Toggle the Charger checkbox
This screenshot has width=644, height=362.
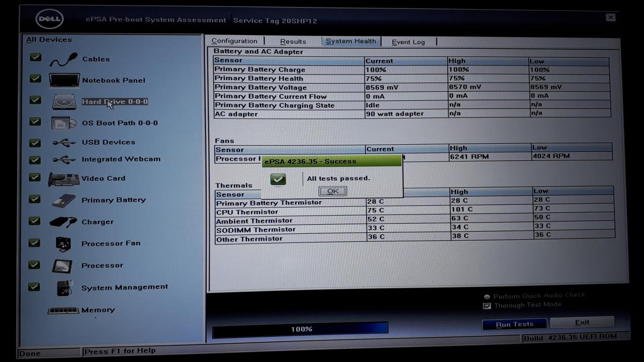pos(34,221)
